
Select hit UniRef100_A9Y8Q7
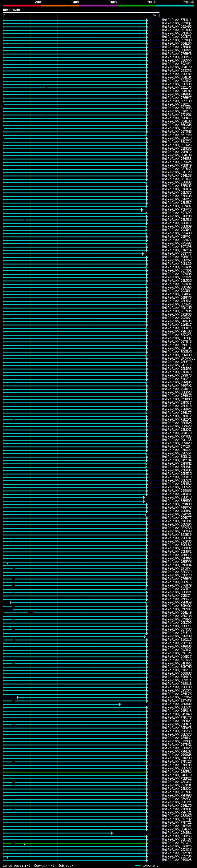177,23
